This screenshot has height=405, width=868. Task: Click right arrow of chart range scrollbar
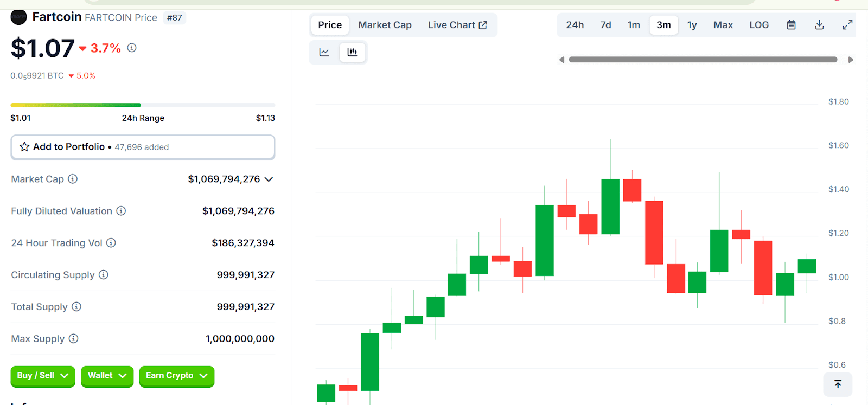(x=851, y=60)
